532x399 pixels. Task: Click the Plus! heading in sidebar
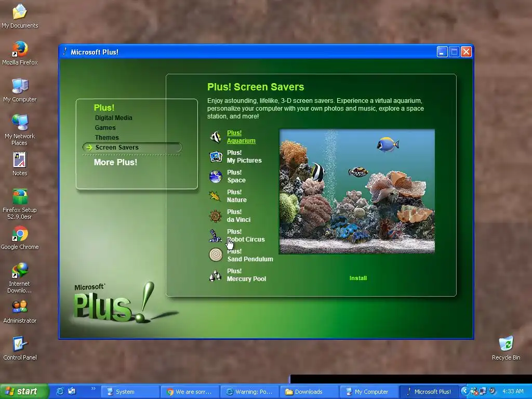point(104,108)
